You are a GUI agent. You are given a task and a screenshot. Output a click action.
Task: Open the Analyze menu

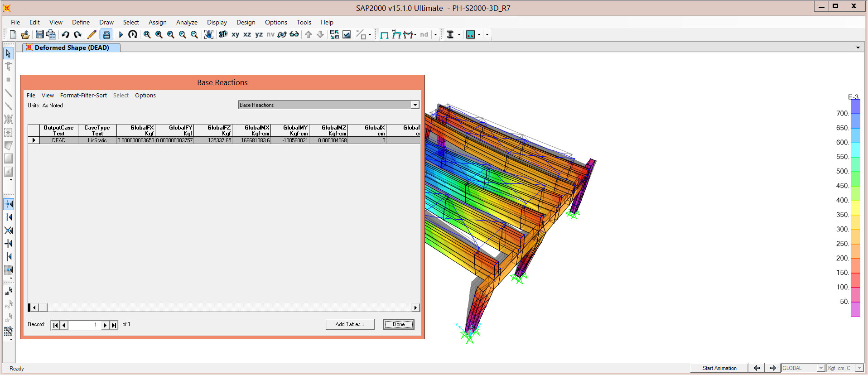(x=187, y=22)
